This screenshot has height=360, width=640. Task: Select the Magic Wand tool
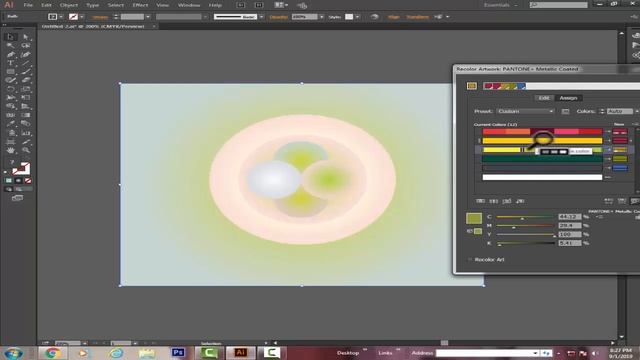coord(11,46)
